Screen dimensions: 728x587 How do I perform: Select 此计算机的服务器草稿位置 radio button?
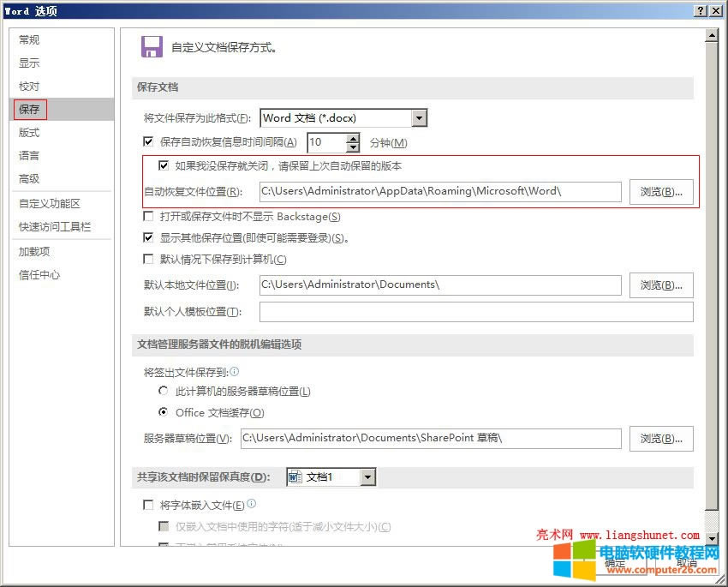point(164,391)
